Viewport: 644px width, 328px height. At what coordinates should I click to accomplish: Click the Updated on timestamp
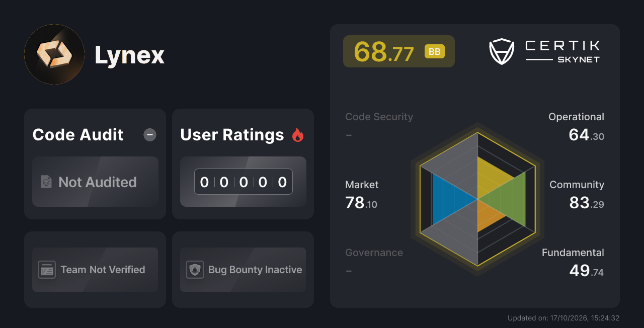click(563, 318)
